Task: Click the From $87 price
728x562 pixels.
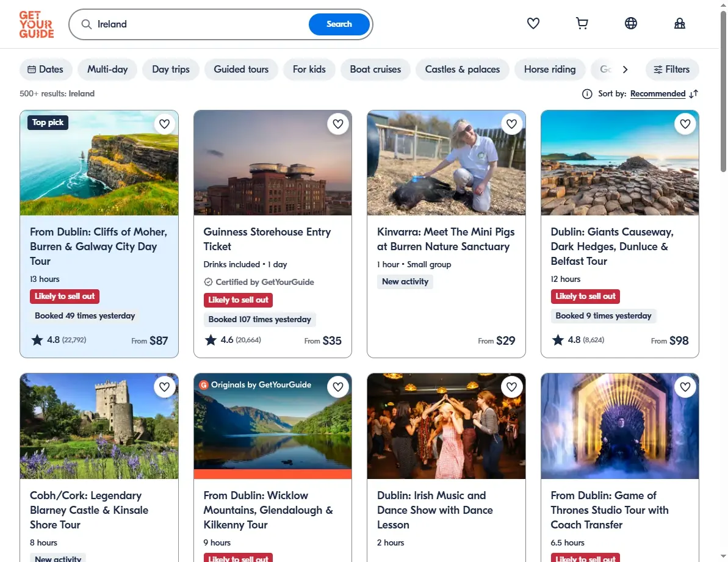Action: 150,340
